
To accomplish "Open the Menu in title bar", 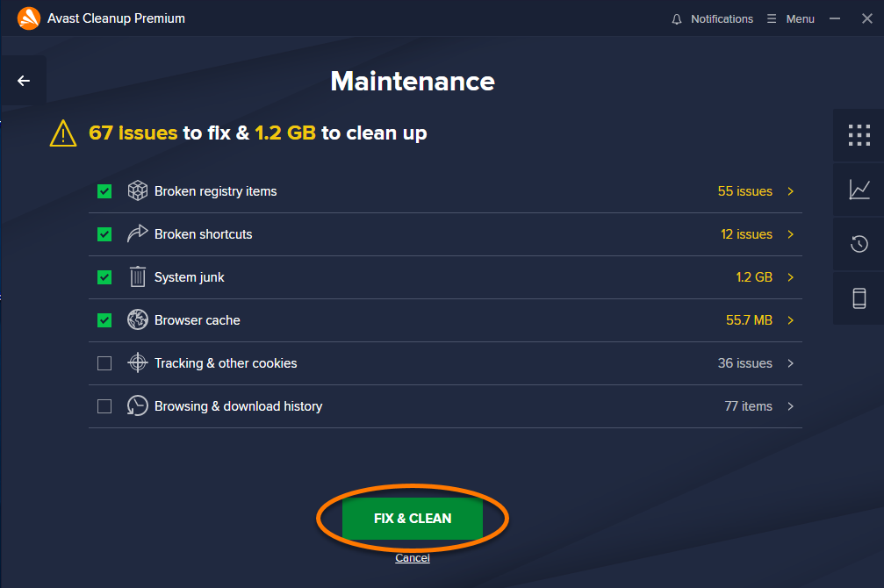I will [x=790, y=19].
